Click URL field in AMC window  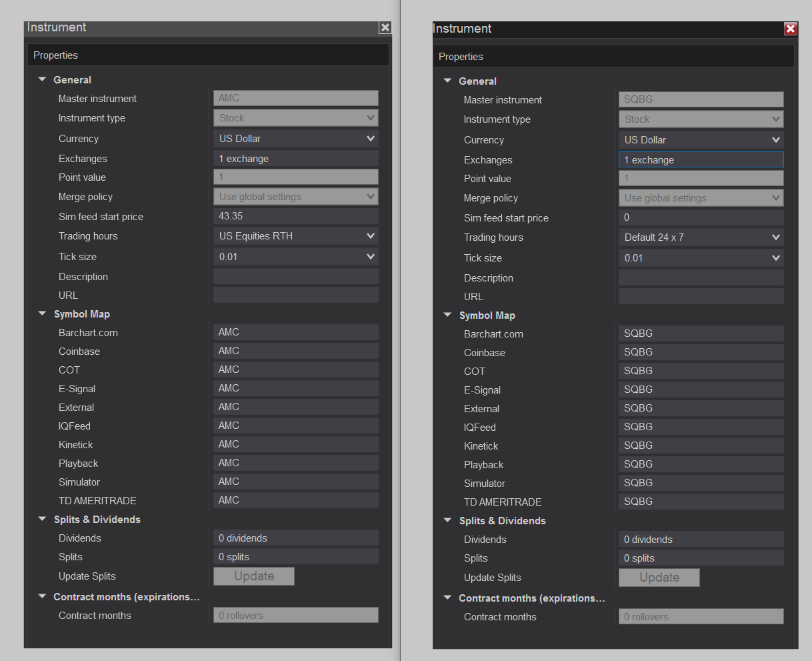point(296,295)
